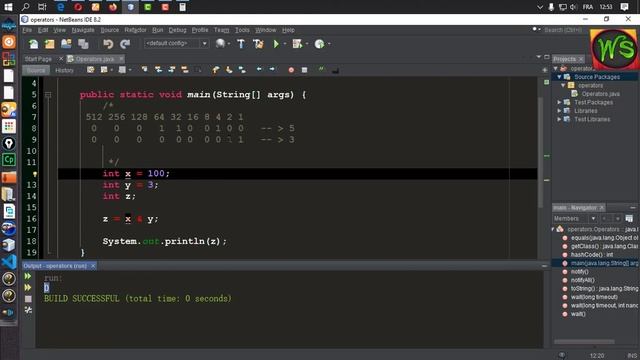Click the Clean and Build Project icon
640x360 pixels.
pos(258,44)
